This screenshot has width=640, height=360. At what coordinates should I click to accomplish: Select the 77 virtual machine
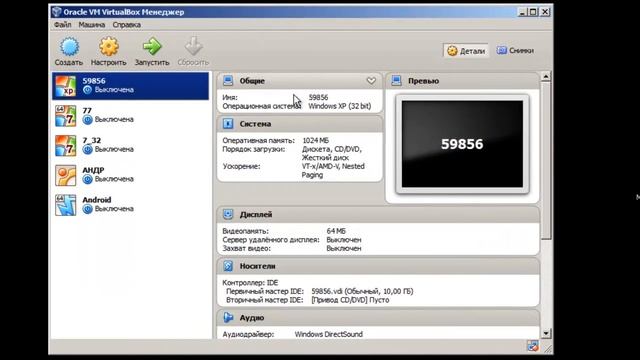130,116
